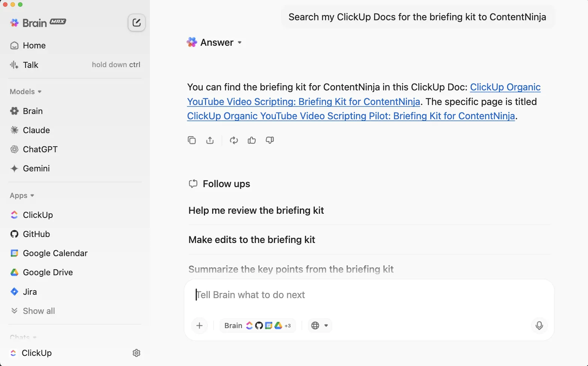Copy the answer text
The width and height of the screenshot is (588, 366).
[x=192, y=140]
